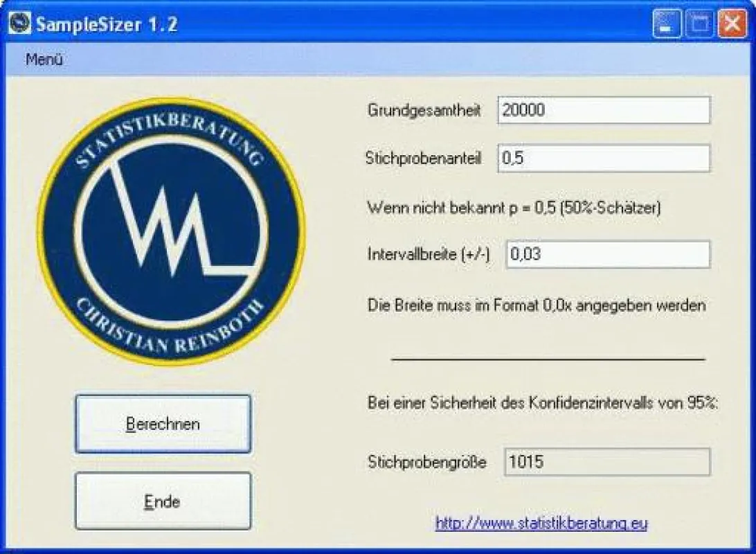Click the label 'Grundgesamtheit'

(x=424, y=110)
